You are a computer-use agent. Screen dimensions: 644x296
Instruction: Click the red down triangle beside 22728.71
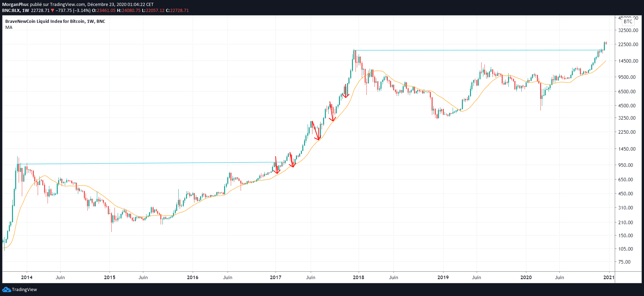tap(52, 11)
